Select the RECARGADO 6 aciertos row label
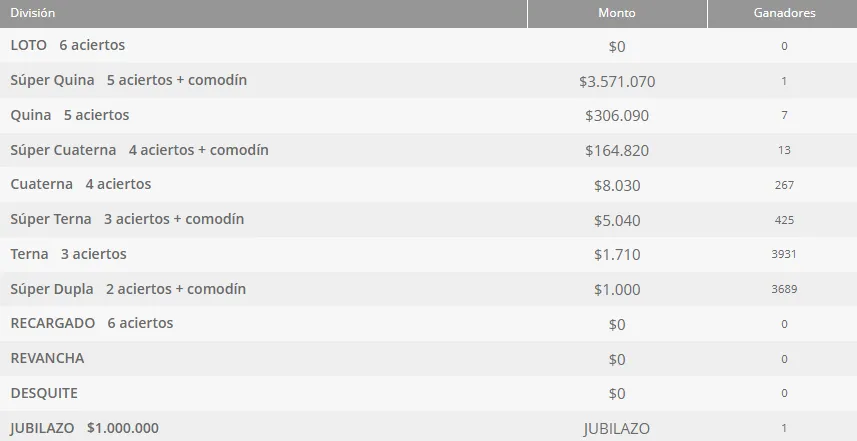Screen dimensions: 857x441 pyautogui.click(x=91, y=323)
